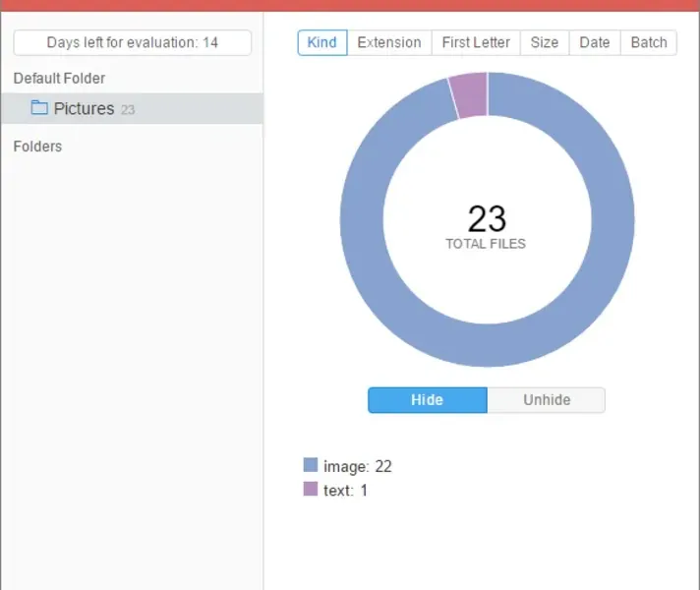Image resolution: width=700 pixels, height=590 pixels.
Task: Select the Batch tab
Action: pos(649,42)
